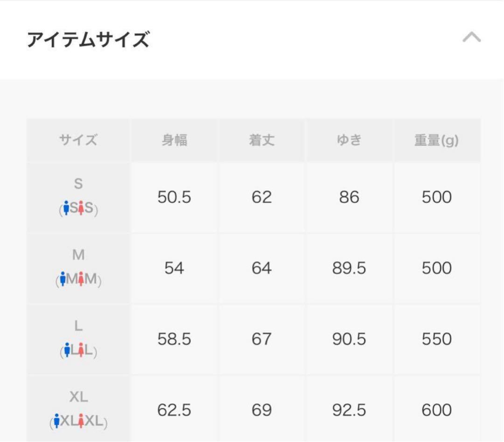Image resolution: width=504 pixels, height=442 pixels.
Task: Click the red female icon in S row
Action: [81, 208]
